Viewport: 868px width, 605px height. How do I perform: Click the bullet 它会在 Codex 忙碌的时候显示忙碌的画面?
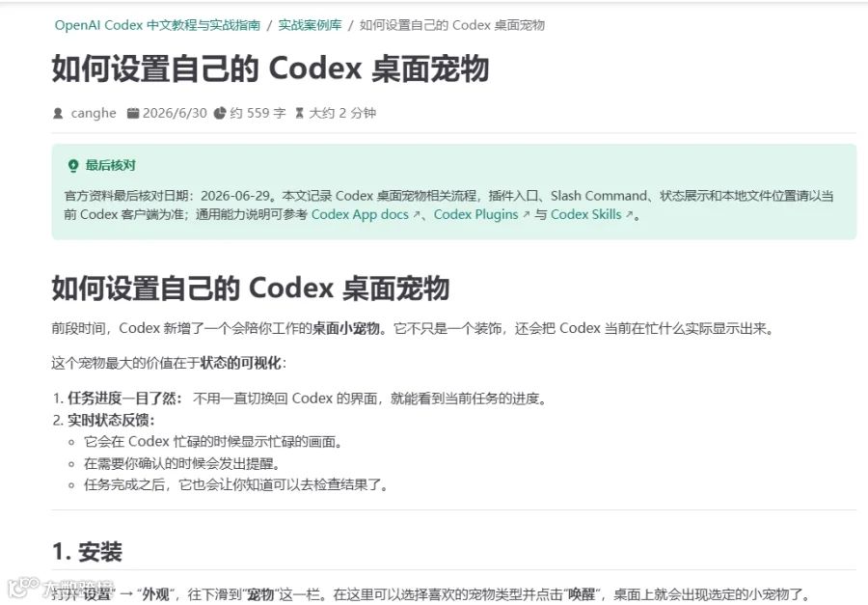pyautogui.click(x=214, y=442)
